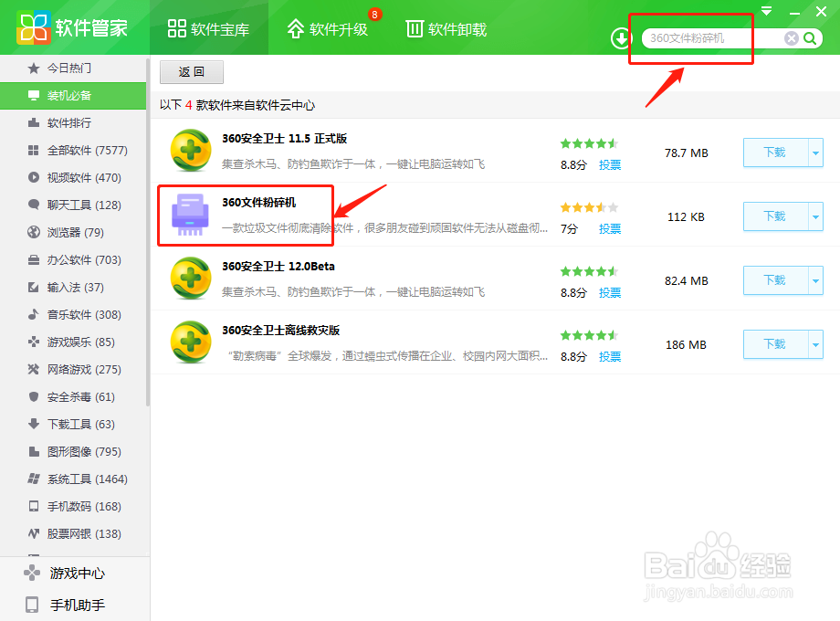Click the 手机数码 phone icon
This screenshot has width=840, height=621.
pos(33,506)
